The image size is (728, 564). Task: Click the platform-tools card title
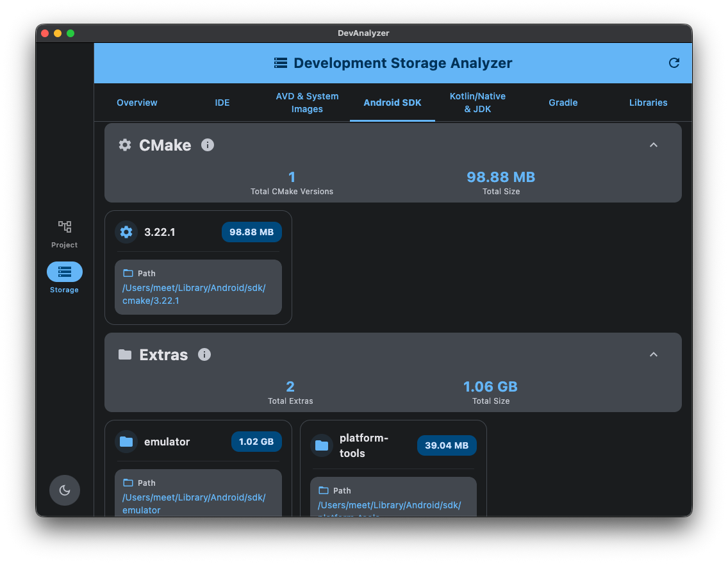tap(363, 445)
